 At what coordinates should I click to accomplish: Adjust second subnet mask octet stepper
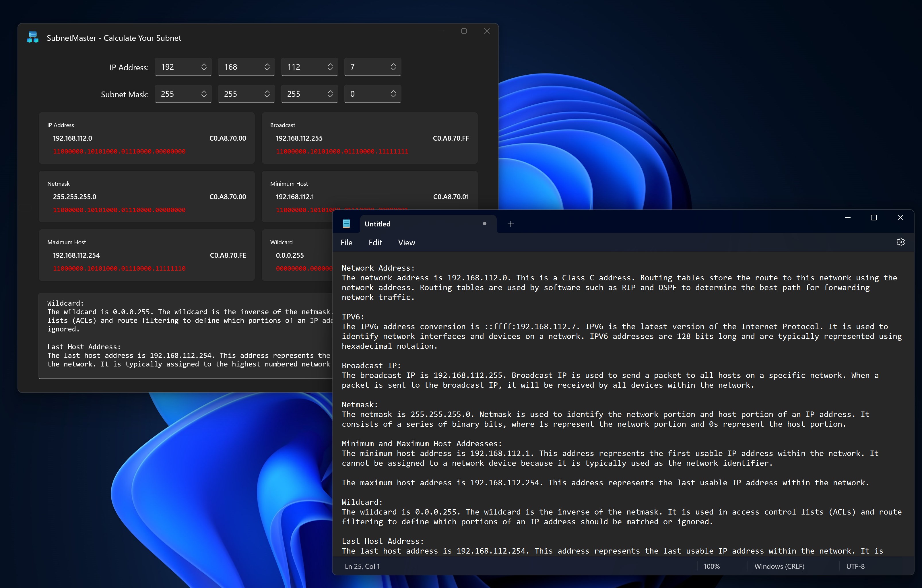point(267,94)
